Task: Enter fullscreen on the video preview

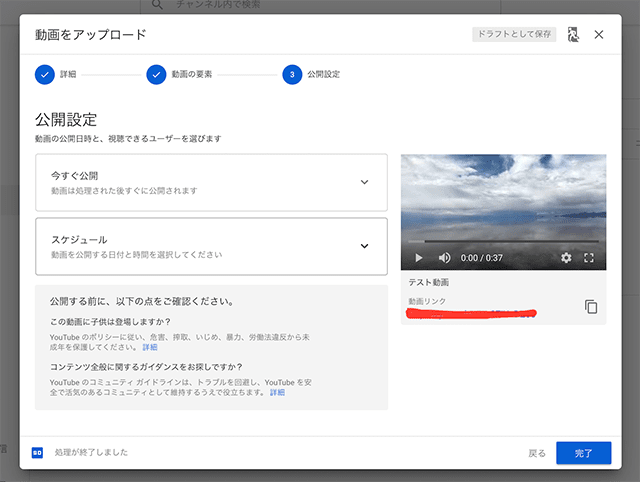Action: (589, 258)
